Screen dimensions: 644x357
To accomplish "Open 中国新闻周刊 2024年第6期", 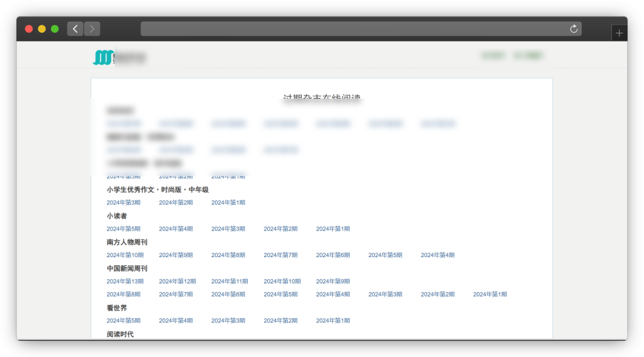I will [x=228, y=295].
